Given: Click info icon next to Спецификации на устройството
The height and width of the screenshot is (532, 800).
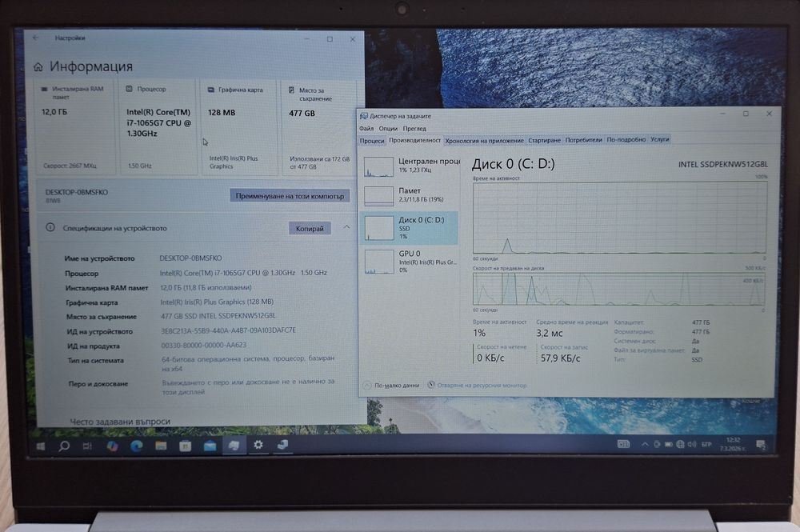Looking at the screenshot, I should click(x=50, y=227).
